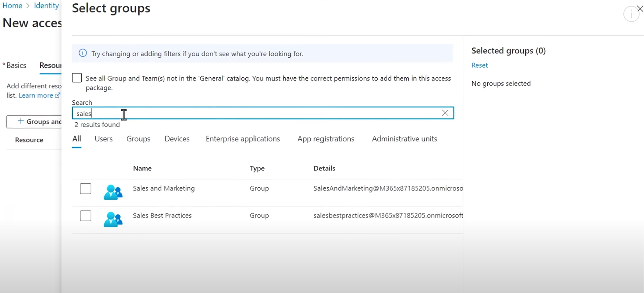
Task: Check the Sales Best Practices checkbox
Action: 85,216
